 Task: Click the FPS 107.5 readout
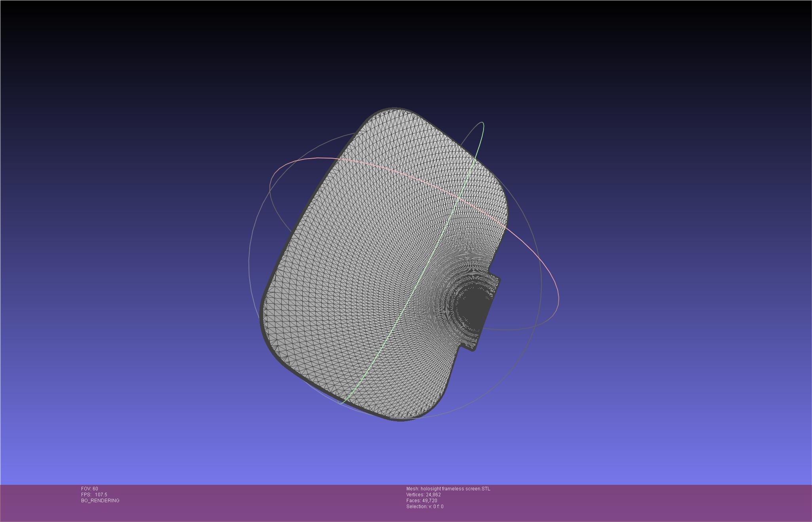[94, 495]
